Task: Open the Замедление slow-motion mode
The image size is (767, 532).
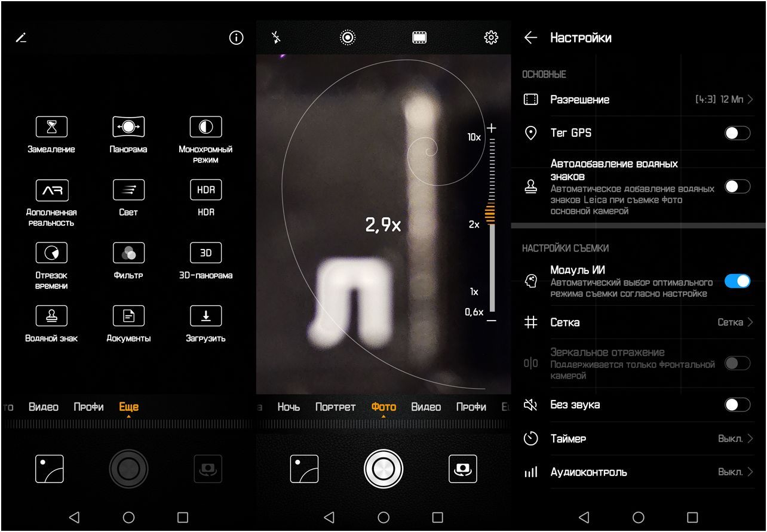Action: 51,127
